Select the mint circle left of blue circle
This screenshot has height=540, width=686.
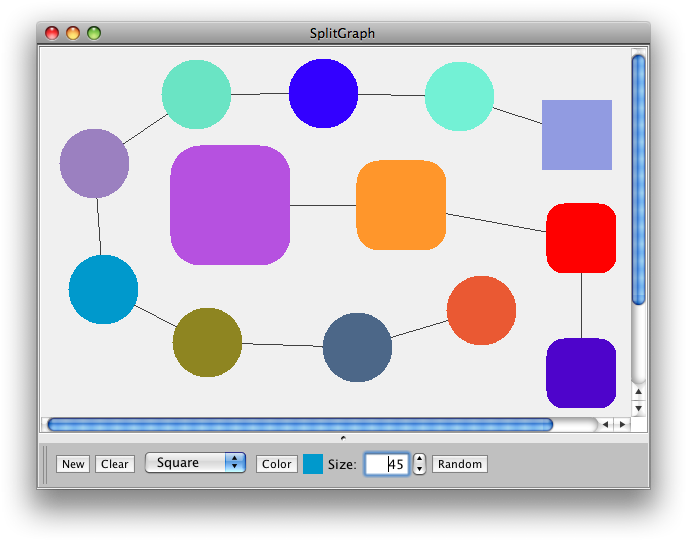click(196, 94)
